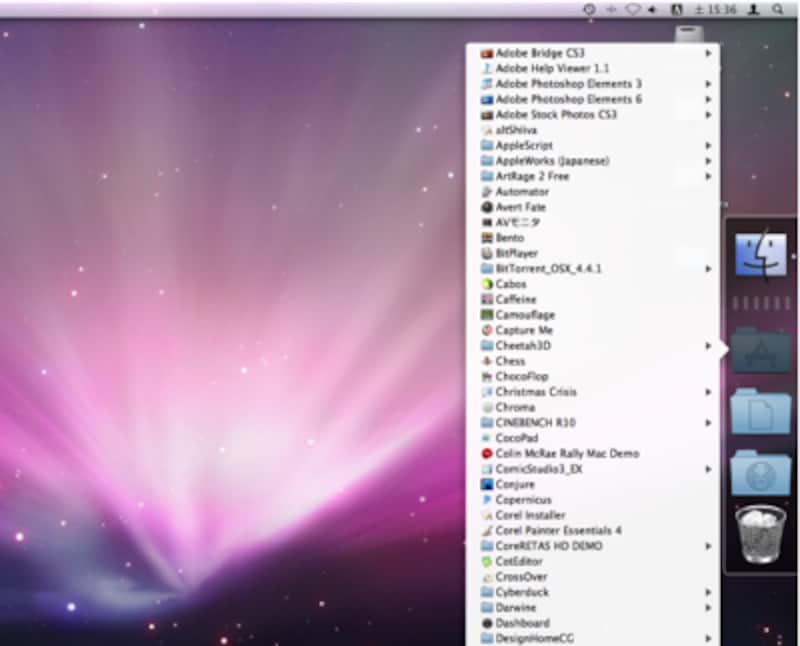The height and width of the screenshot is (646, 800).
Task: Expand the Cheetah3D submenu arrow
Action: coord(708,346)
